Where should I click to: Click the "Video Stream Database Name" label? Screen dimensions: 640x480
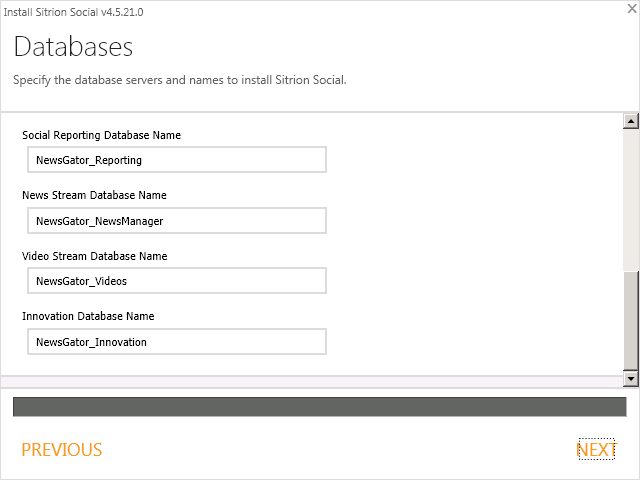click(x=94, y=256)
